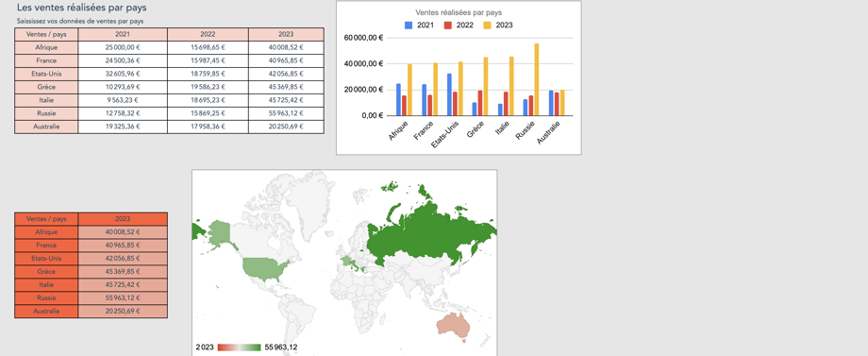Click the bar chart title 'Ventes réalisées par pays'

[459, 12]
